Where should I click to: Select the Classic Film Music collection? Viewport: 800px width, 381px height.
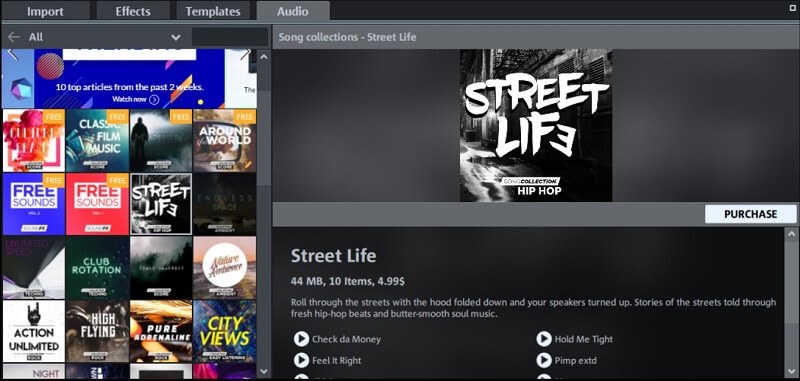[97, 140]
